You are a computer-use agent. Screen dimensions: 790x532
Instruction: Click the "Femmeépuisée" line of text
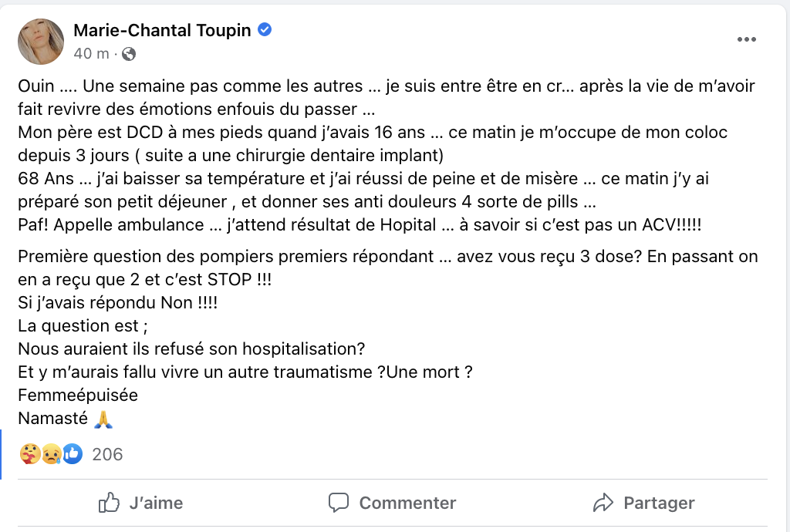[78, 395]
